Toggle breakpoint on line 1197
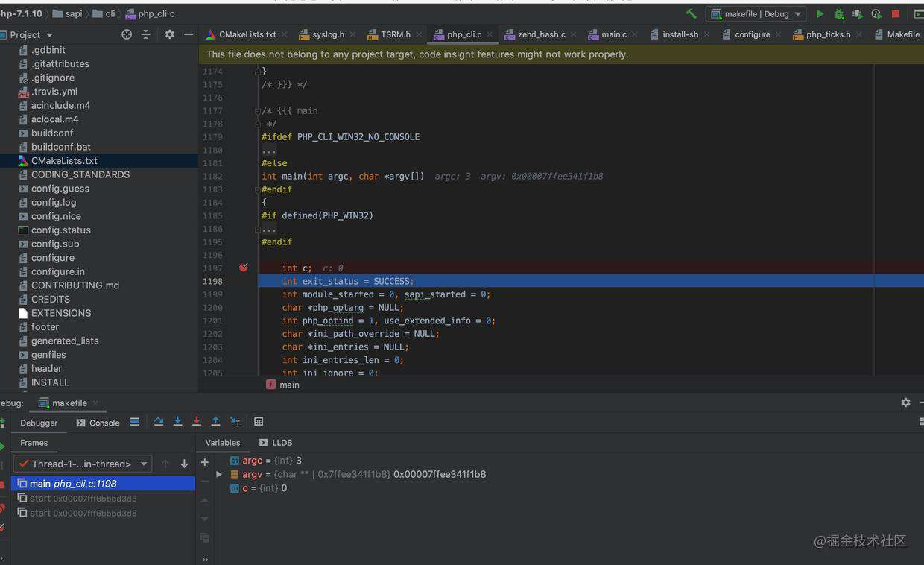The width and height of the screenshot is (924, 565). (243, 268)
